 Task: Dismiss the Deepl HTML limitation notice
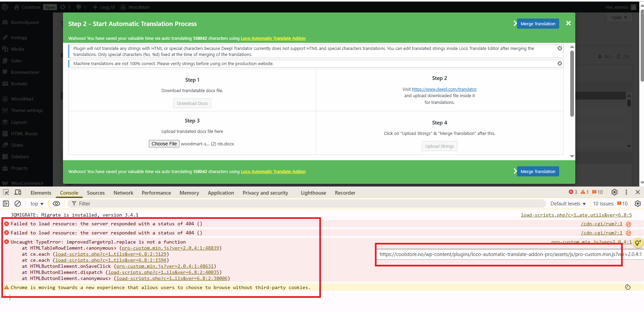(560, 48)
